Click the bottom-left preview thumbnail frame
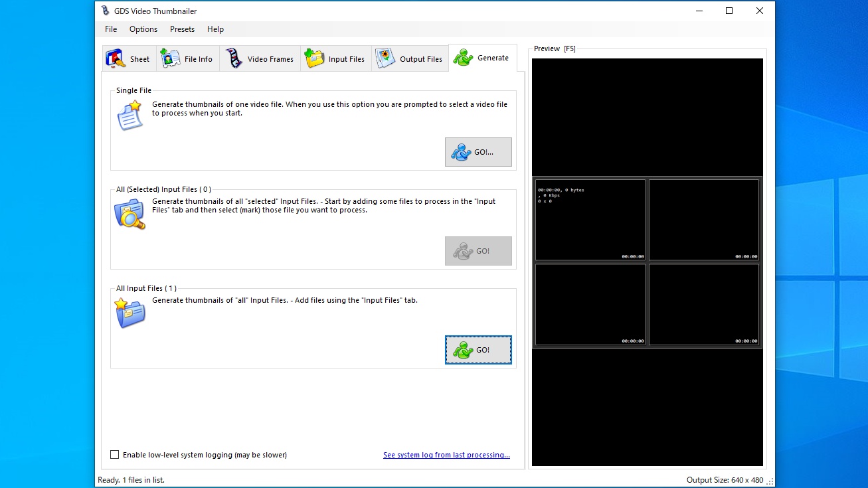This screenshot has height=488, width=868. [x=590, y=305]
